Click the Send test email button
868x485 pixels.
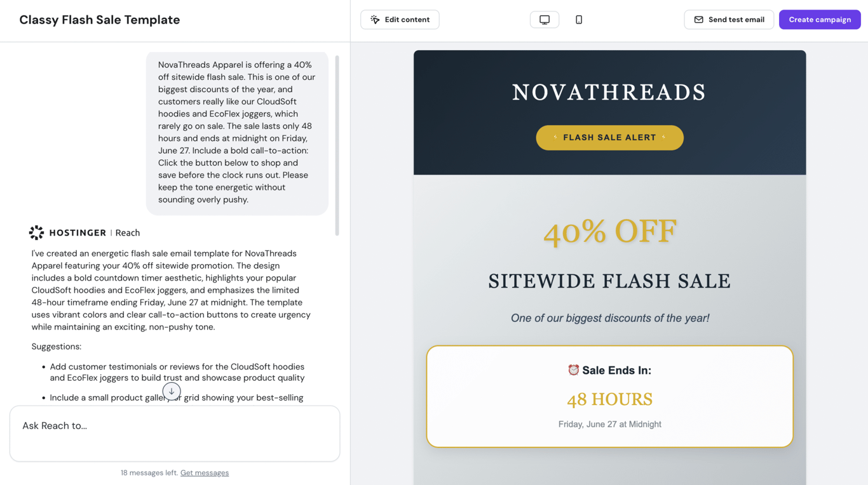click(729, 19)
